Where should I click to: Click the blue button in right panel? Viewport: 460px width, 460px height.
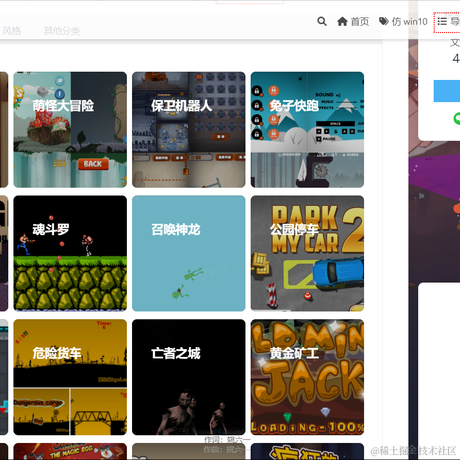coord(447,91)
